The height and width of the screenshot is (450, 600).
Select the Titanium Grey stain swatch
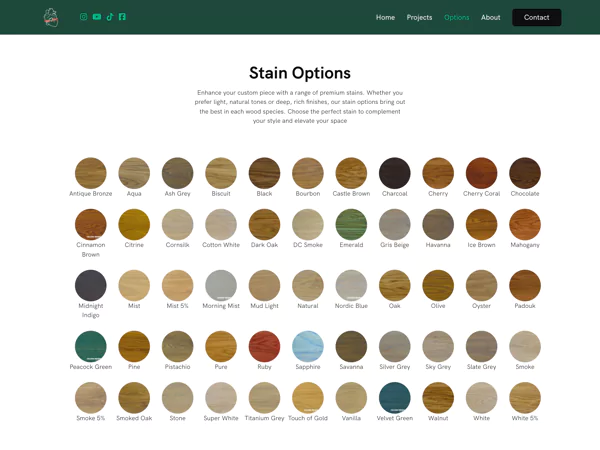264,398
